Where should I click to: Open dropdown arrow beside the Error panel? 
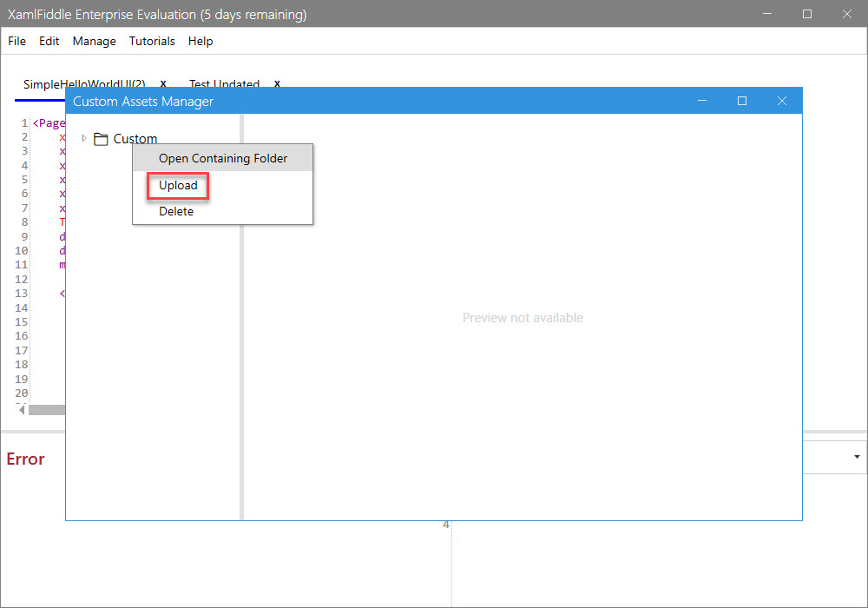(x=857, y=457)
